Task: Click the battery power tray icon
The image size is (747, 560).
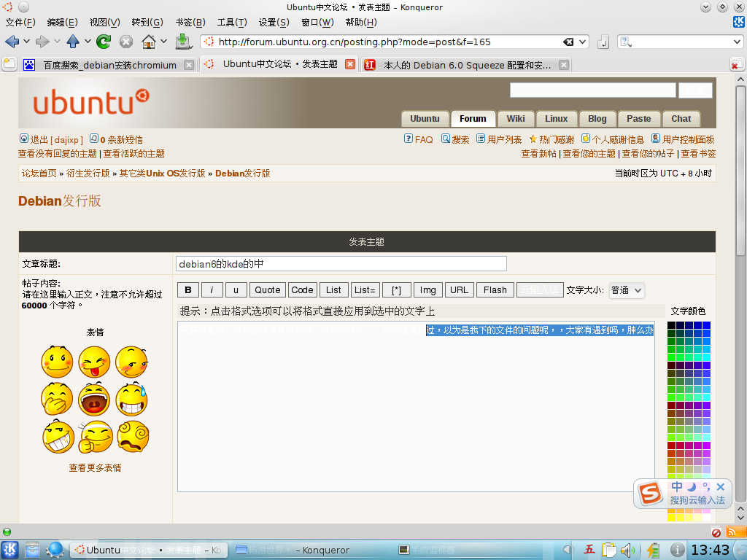Action: coord(653,551)
